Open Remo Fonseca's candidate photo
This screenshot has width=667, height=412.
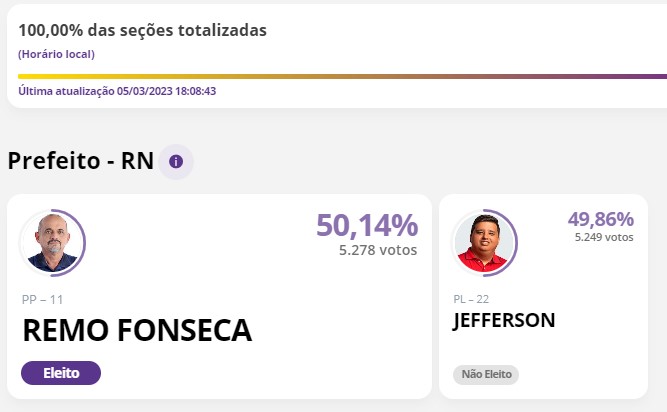point(52,242)
